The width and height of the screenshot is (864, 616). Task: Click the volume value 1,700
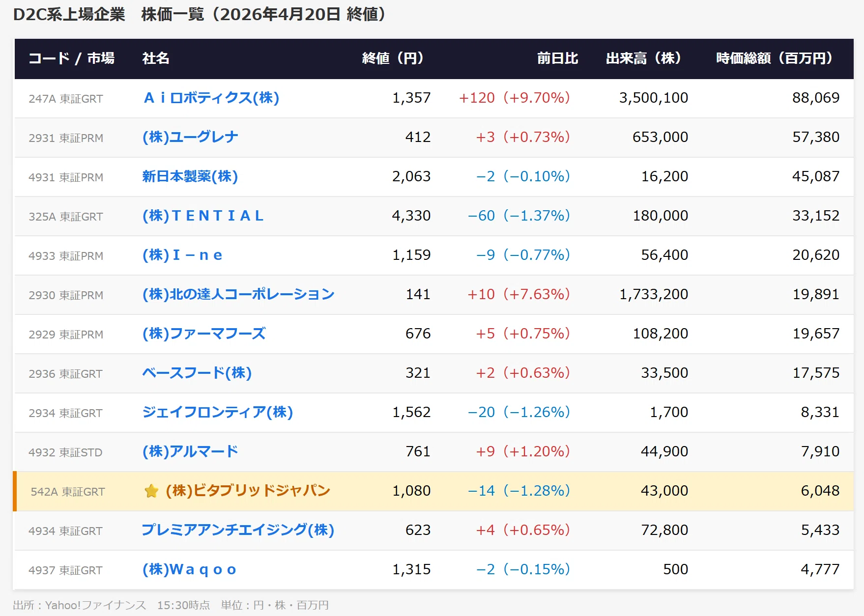(669, 412)
